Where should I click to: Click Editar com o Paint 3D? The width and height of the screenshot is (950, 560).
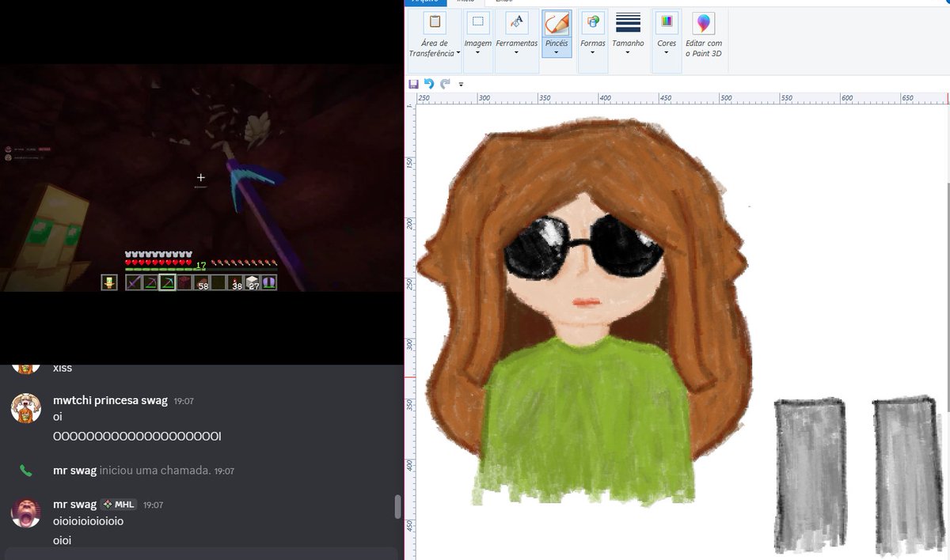point(703,33)
